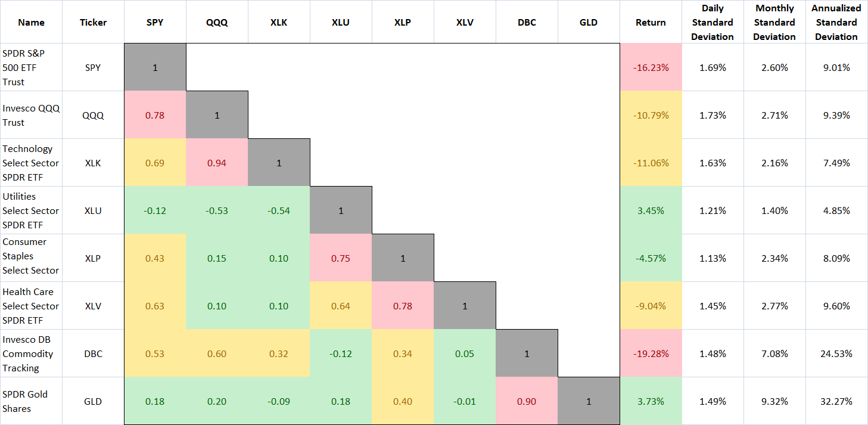Click the 3.45% return cell for XLU
868x425 pixels.
click(651, 210)
